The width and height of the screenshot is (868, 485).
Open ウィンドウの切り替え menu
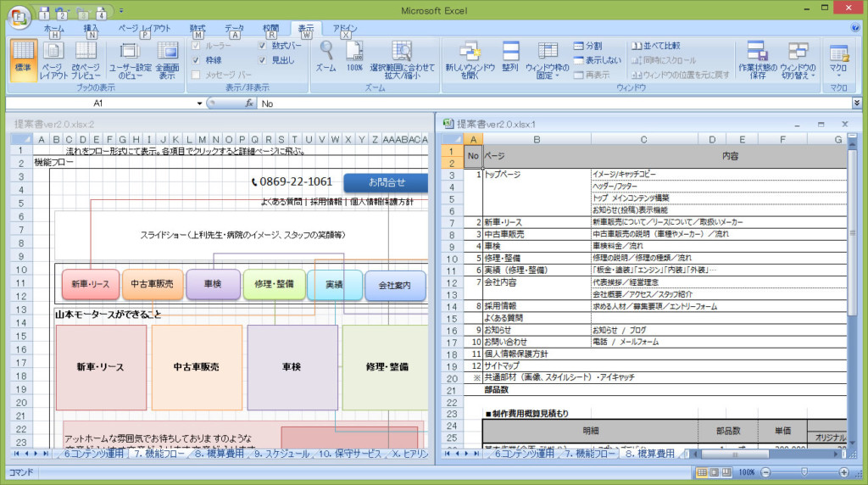click(x=798, y=60)
